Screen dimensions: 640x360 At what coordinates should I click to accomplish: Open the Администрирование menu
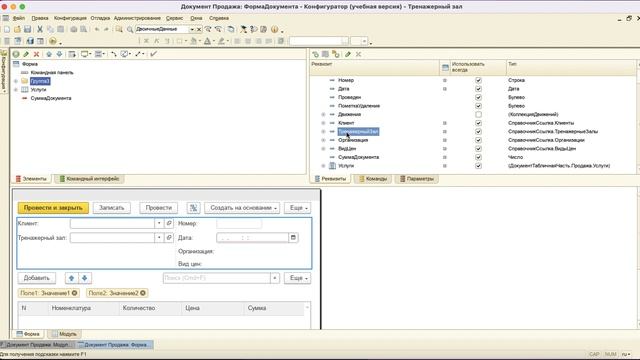pyautogui.click(x=137, y=18)
